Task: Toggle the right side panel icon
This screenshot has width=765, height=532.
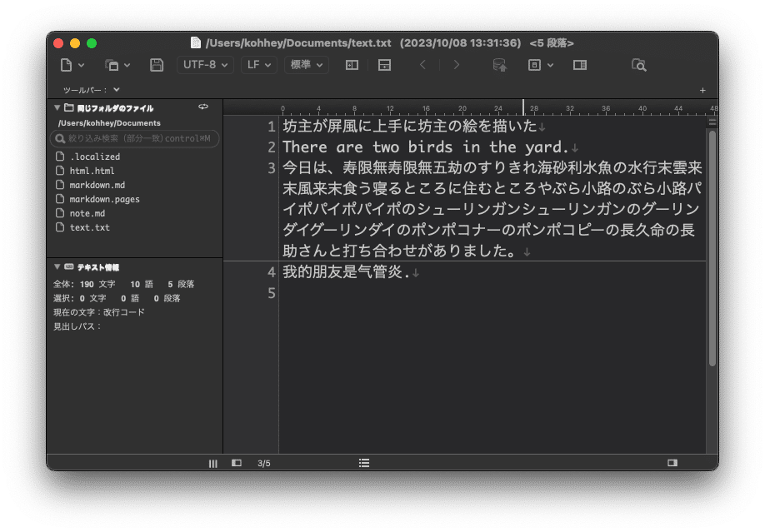Action: 580,65
